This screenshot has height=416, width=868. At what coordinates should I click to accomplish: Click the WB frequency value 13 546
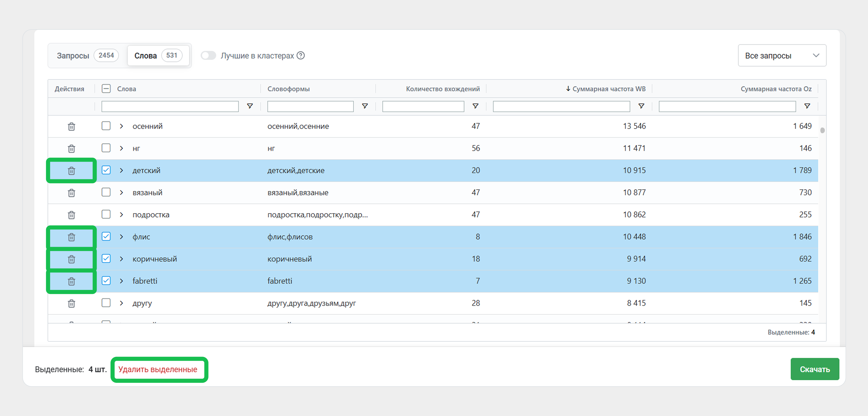tap(634, 126)
